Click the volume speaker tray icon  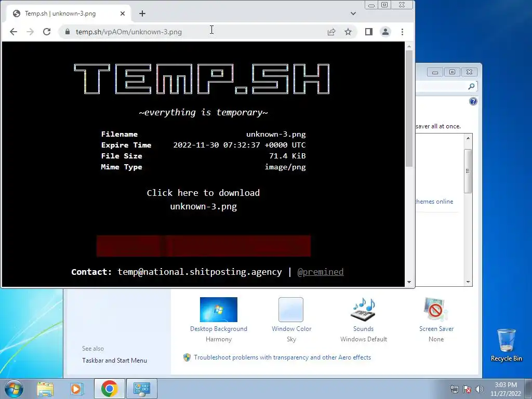pyautogui.click(x=479, y=389)
